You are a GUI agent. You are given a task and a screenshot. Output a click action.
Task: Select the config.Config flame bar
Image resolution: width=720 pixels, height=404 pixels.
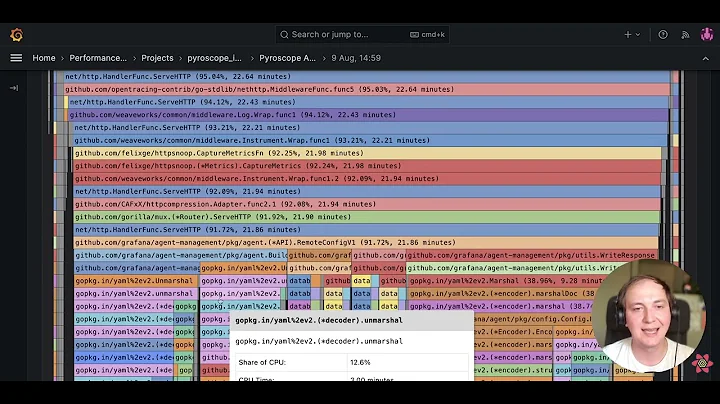click(533, 319)
